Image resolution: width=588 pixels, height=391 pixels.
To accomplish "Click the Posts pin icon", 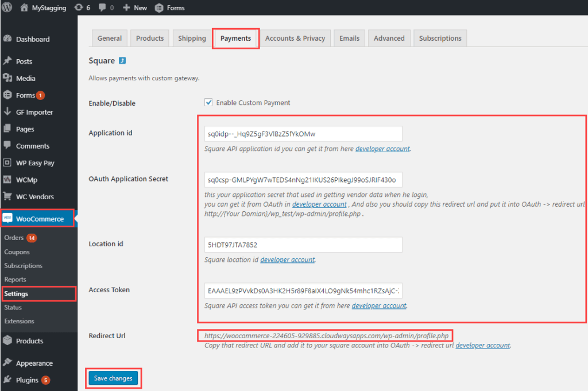I will [7, 61].
